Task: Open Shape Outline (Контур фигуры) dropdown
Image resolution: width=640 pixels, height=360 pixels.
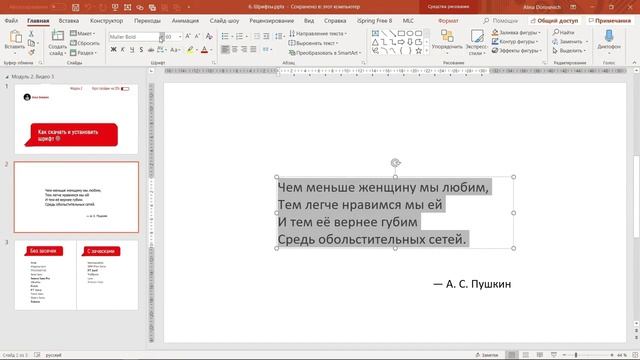Action: tap(515, 42)
